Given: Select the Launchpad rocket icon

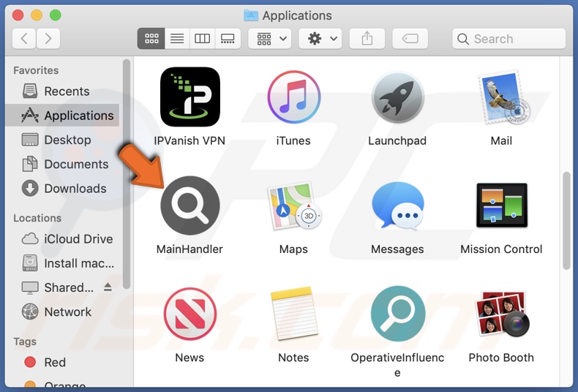Looking at the screenshot, I should [397, 97].
